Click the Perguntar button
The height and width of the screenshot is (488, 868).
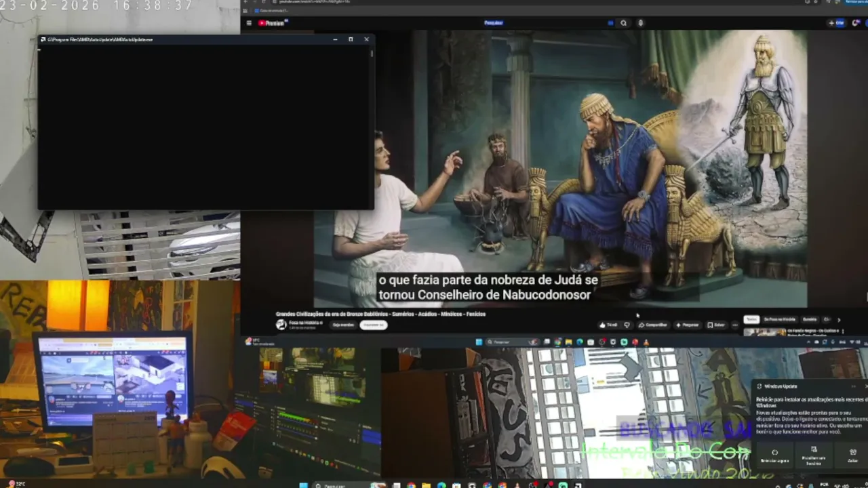click(688, 325)
